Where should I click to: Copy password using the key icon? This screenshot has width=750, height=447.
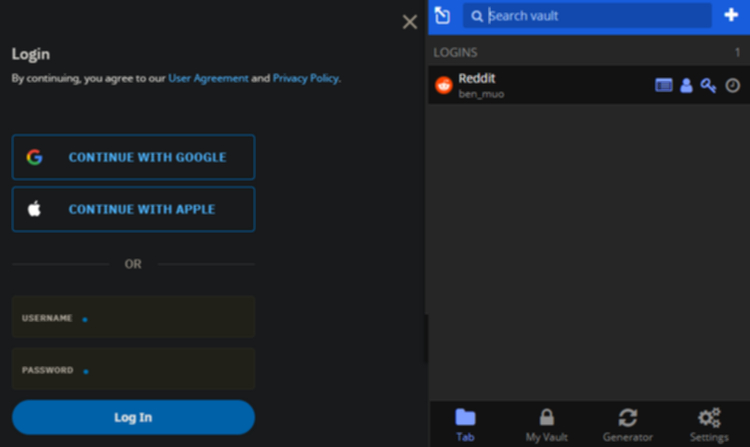point(708,85)
